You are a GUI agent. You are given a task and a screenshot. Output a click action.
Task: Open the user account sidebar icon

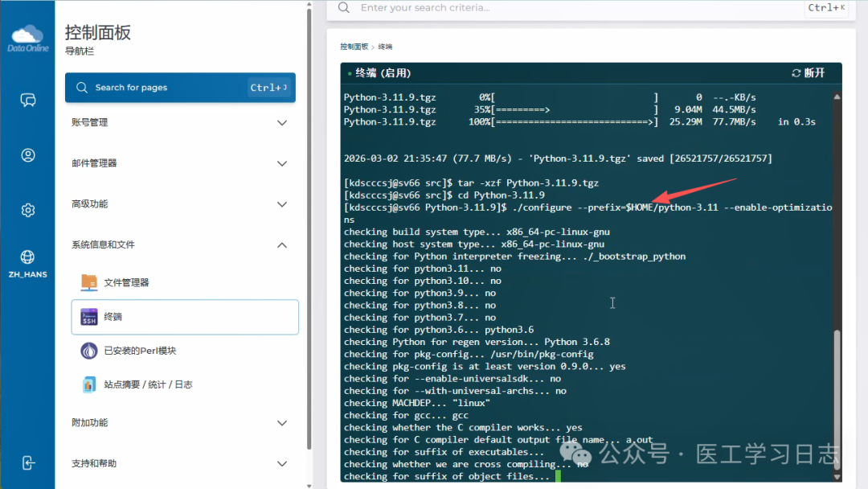(x=28, y=155)
